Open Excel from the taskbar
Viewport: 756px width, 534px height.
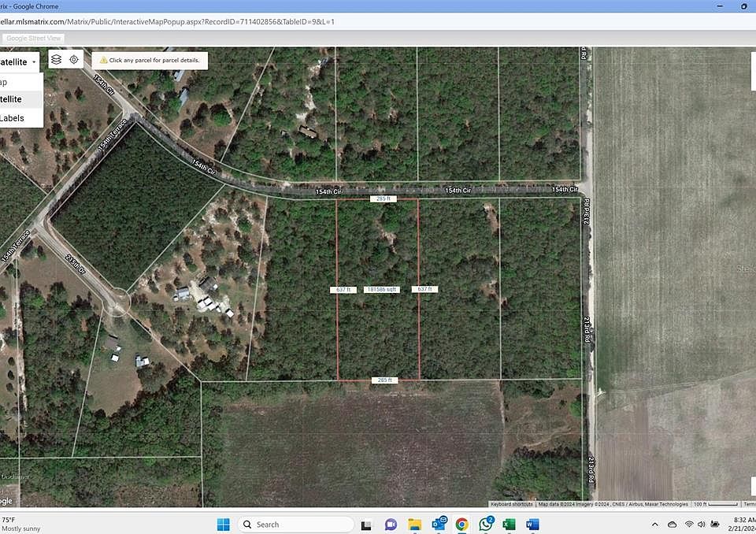pos(510,525)
